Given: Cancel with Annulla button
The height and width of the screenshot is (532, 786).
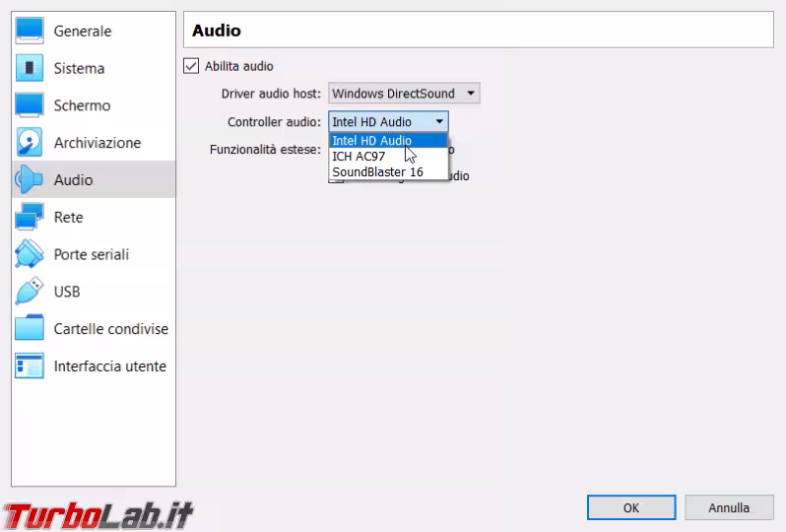Looking at the screenshot, I should (729, 507).
